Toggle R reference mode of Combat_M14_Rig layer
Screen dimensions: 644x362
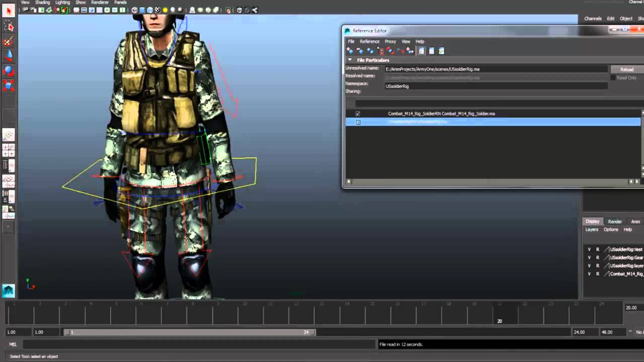598,274
